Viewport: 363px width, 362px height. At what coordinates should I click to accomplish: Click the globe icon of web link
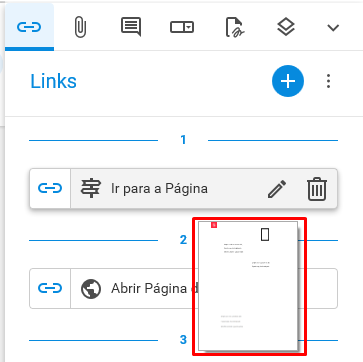[x=91, y=288]
